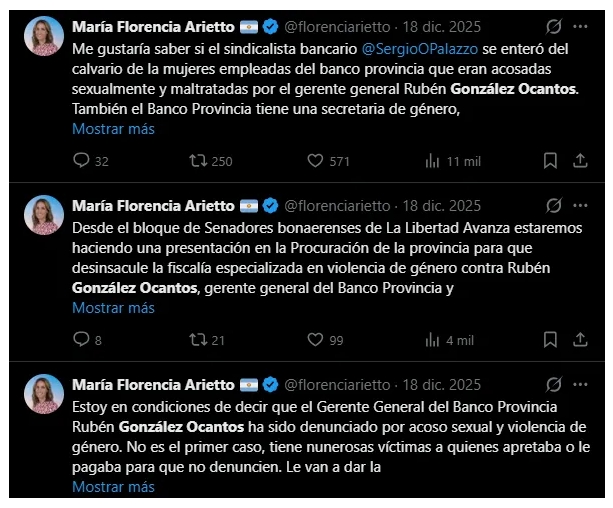613x508 pixels.
Task: Like the first tweet with 571 likes
Action: coord(315,160)
